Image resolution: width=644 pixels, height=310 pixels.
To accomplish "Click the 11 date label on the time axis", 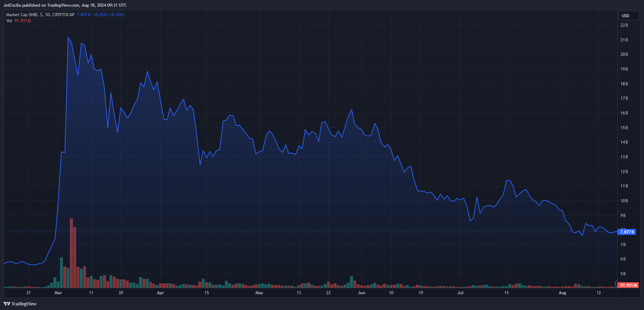I will 91,293.
